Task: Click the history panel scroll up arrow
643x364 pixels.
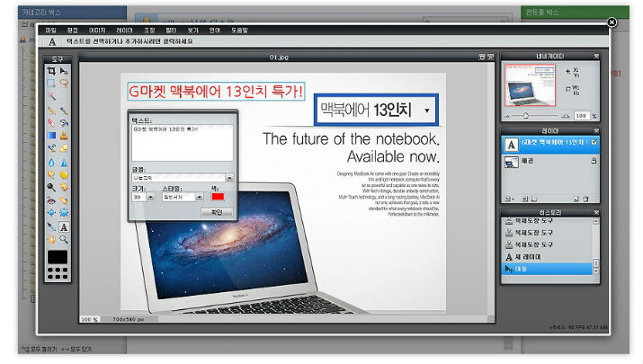Action: pyautogui.click(x=596, y=221)
